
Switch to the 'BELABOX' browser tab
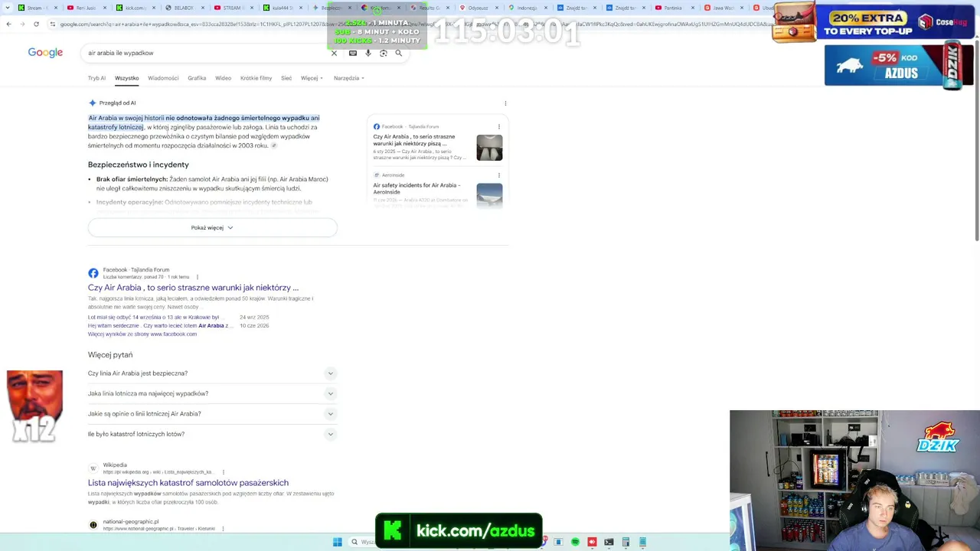tap(183, 8)
